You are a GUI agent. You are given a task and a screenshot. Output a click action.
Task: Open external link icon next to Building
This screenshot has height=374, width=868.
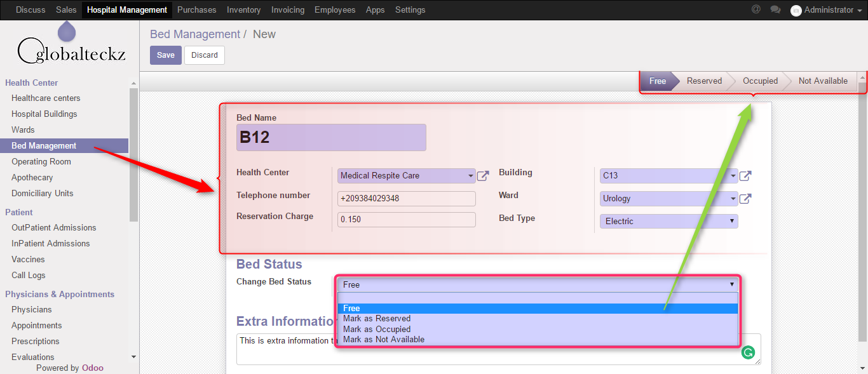point(745,176)
